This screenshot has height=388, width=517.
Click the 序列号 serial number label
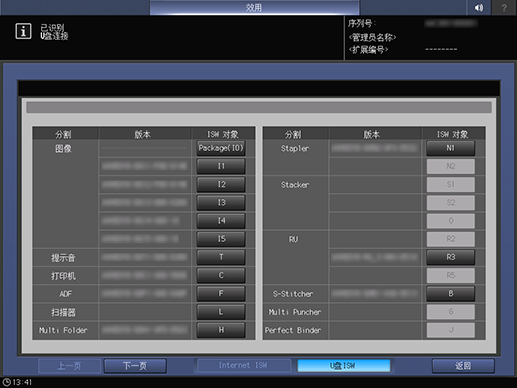pyautogui.click(x=362, y=24)
